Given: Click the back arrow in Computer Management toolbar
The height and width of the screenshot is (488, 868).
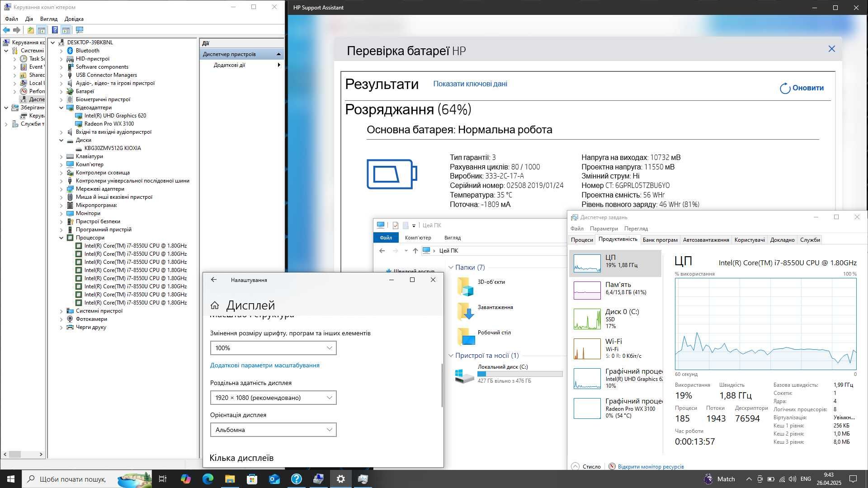Looking at the screenshot, I should click(x=6, y=30).
